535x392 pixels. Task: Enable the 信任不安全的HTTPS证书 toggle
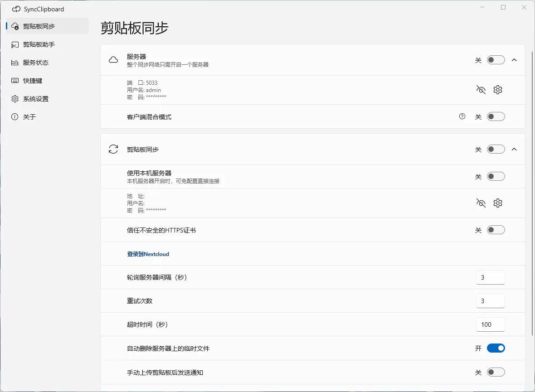point(496,230)
